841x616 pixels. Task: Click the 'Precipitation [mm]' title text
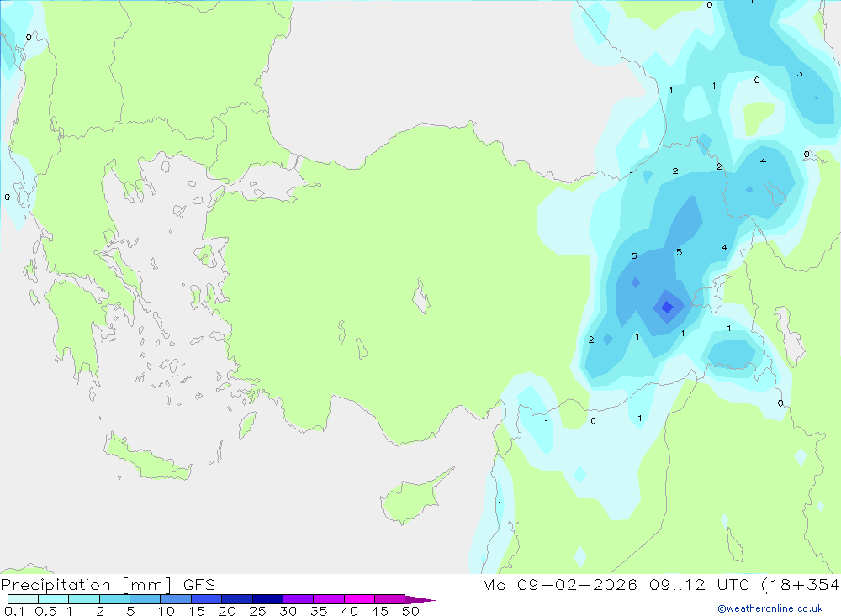tap(86, 585)
